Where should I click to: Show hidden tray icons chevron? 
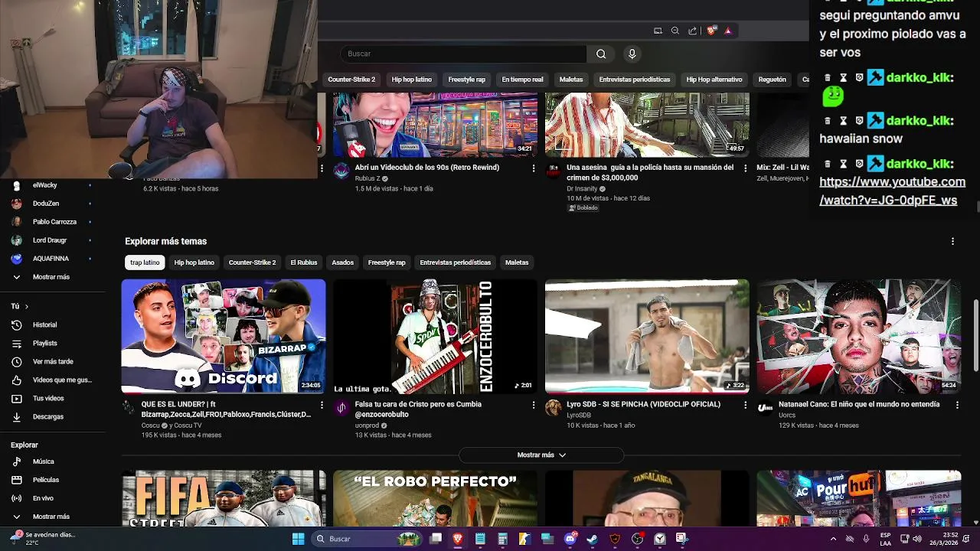(x=833, y=539)
